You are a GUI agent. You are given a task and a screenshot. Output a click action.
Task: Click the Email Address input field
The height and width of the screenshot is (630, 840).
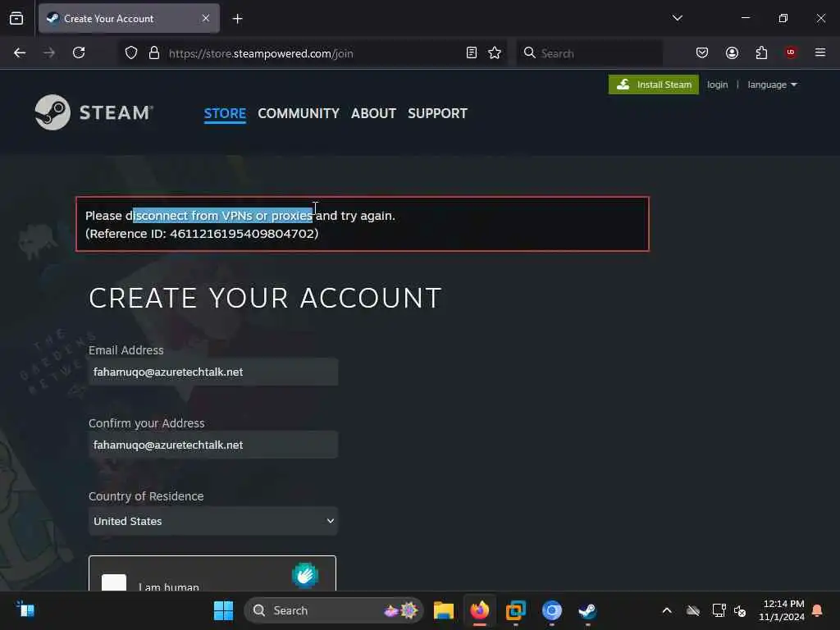[x=213, y=372]
